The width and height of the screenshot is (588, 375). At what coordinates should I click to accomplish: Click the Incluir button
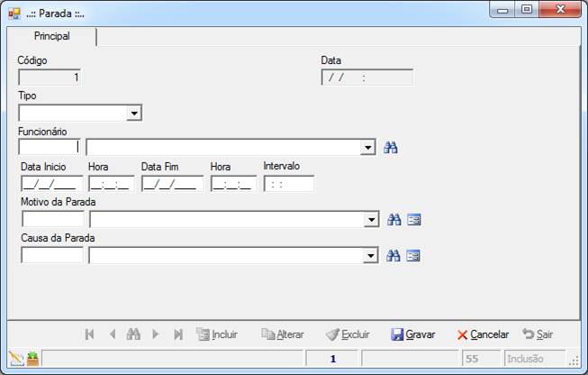point(217,334)
